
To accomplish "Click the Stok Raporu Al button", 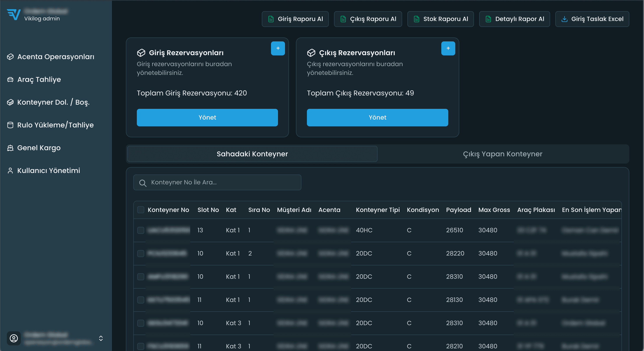I will [x=440, y=19].
